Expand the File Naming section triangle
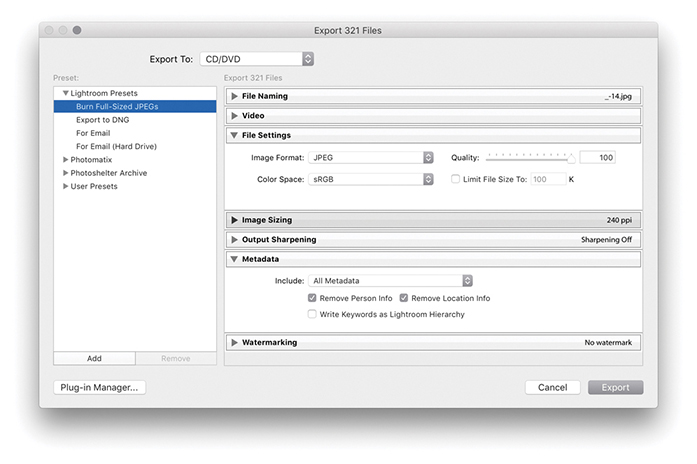Image resolution: width=697 pixels, height=464 pixels. (x=234, y=96)
